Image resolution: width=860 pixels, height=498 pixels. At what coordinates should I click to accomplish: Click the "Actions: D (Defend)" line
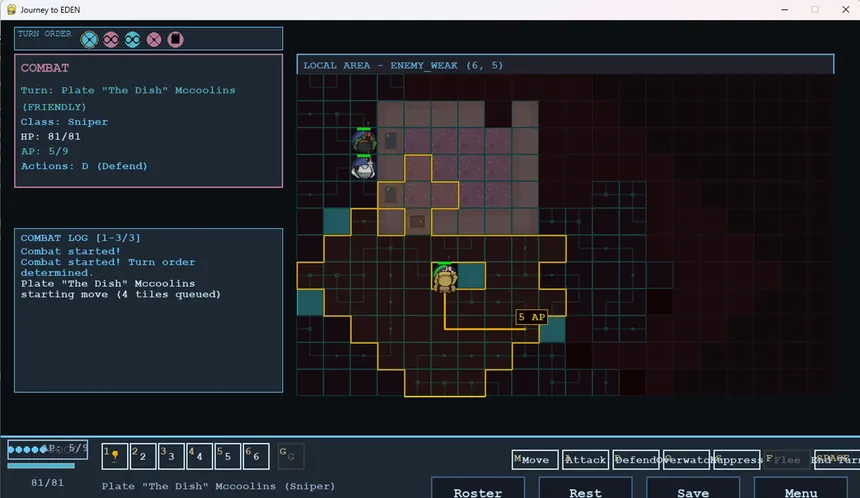(84, 166)
